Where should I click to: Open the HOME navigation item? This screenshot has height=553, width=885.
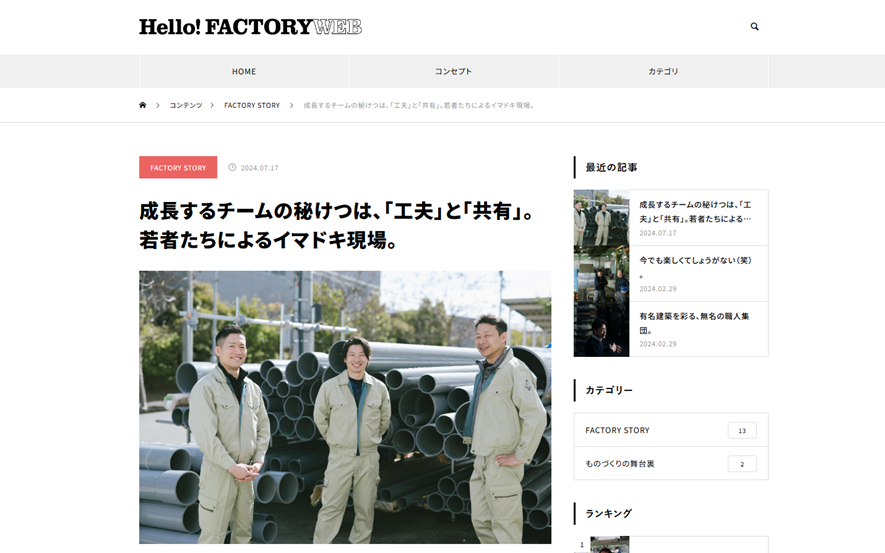[x=244, y=72]
